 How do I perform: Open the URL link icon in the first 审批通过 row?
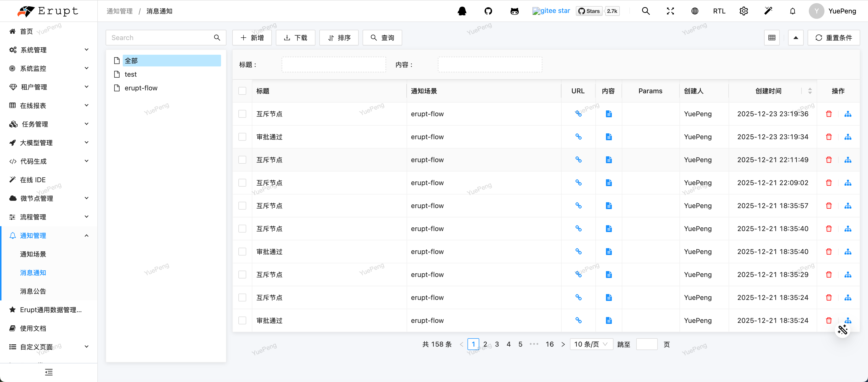[578, 137]
